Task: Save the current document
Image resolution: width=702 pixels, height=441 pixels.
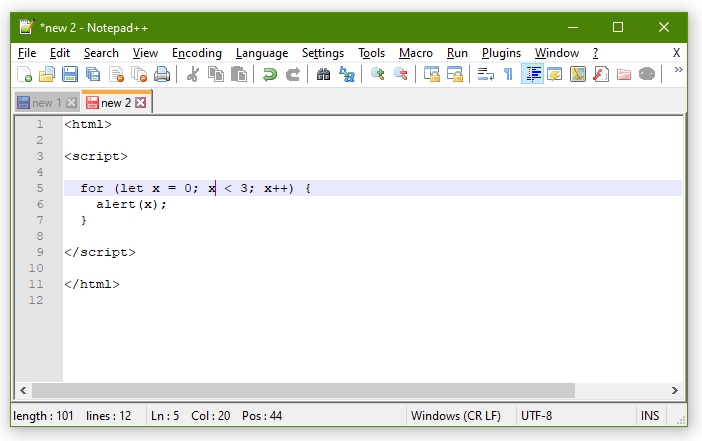Action: (x=70, y=74)
